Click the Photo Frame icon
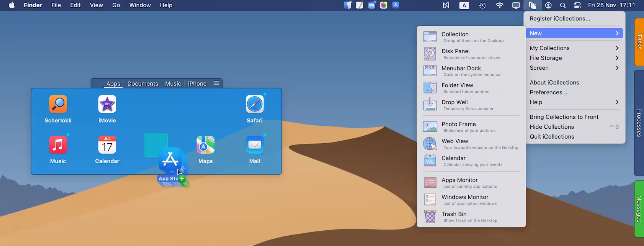This screenshot has width=644, height=246. [430, 127]
